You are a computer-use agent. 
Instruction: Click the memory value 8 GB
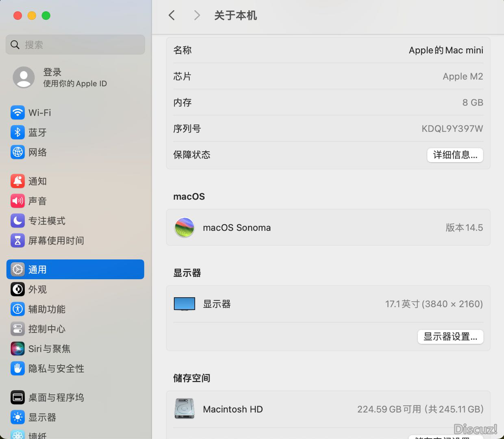coord(473,102)
